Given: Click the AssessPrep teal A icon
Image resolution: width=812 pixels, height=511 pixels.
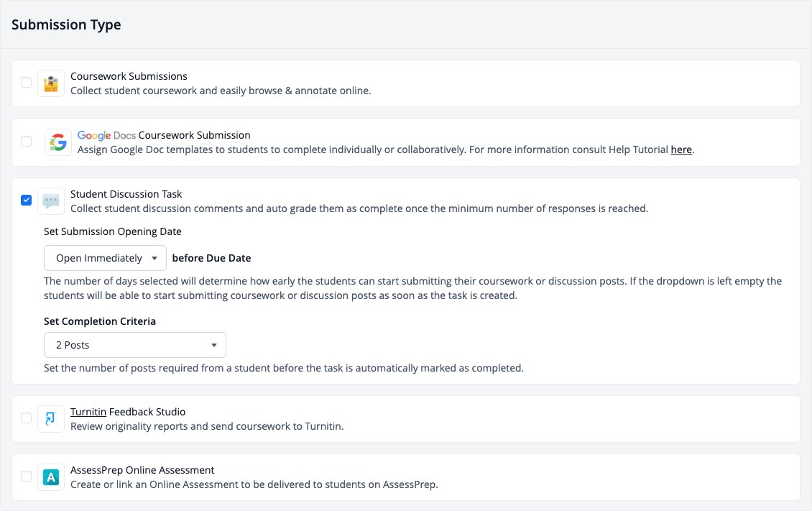Looking at the screenshot, I should tap(51, 477).
